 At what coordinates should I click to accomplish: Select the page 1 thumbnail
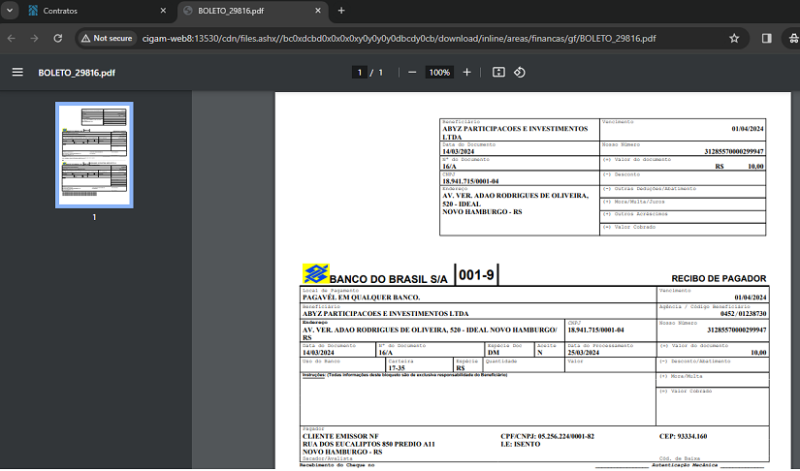tap(94, 155)
